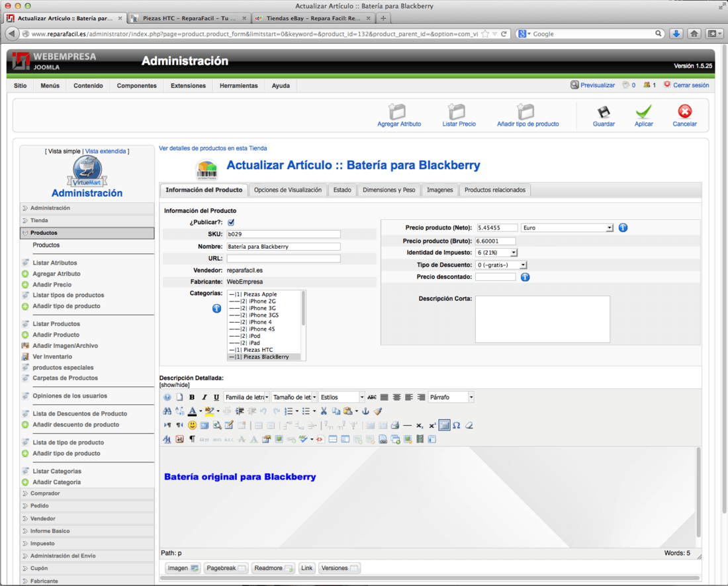
Task: Toggle subscript formatting
Action: click(419, 425)
